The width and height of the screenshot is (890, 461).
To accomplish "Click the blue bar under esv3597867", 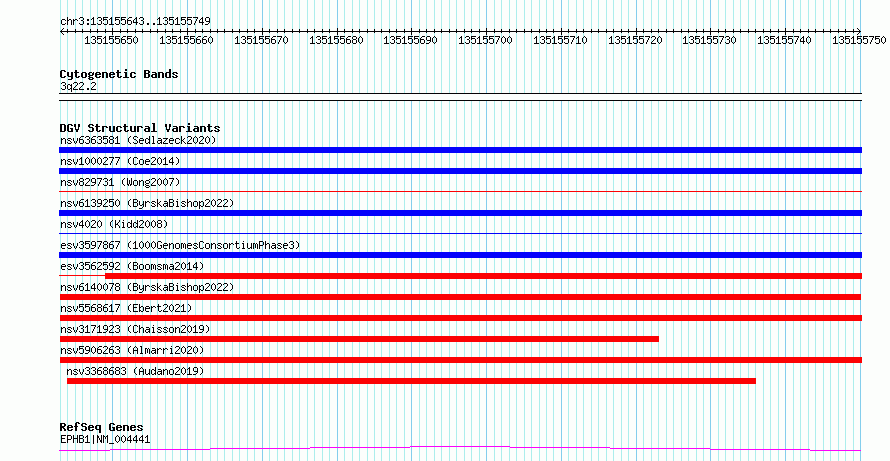I will pos(460,255).
